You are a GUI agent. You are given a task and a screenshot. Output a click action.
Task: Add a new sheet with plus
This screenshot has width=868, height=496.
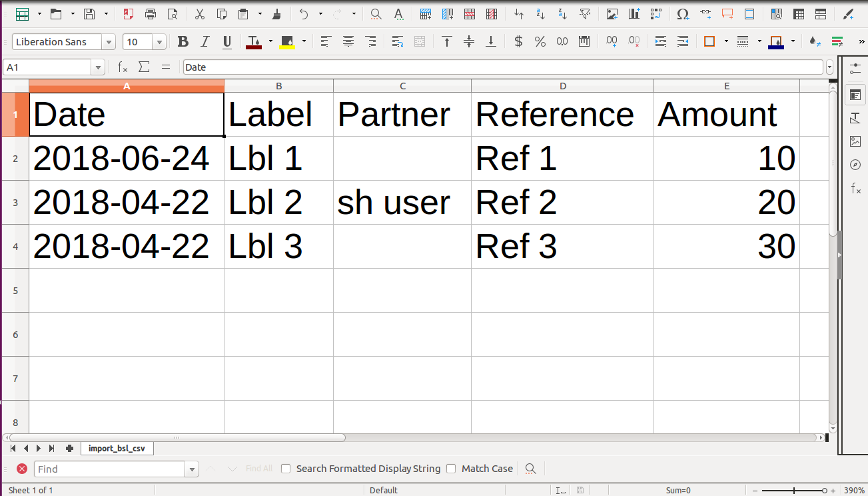click(x=69, y=449)
